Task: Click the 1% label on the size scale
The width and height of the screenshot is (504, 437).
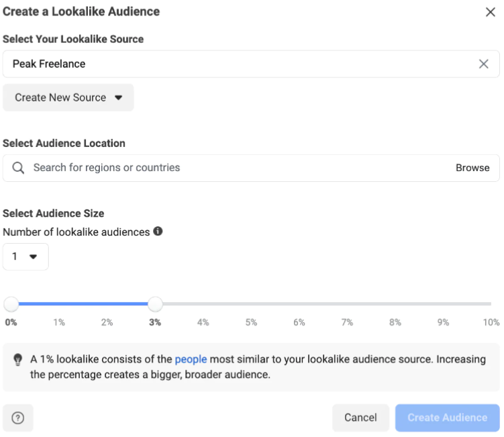Action: (59, 322)
